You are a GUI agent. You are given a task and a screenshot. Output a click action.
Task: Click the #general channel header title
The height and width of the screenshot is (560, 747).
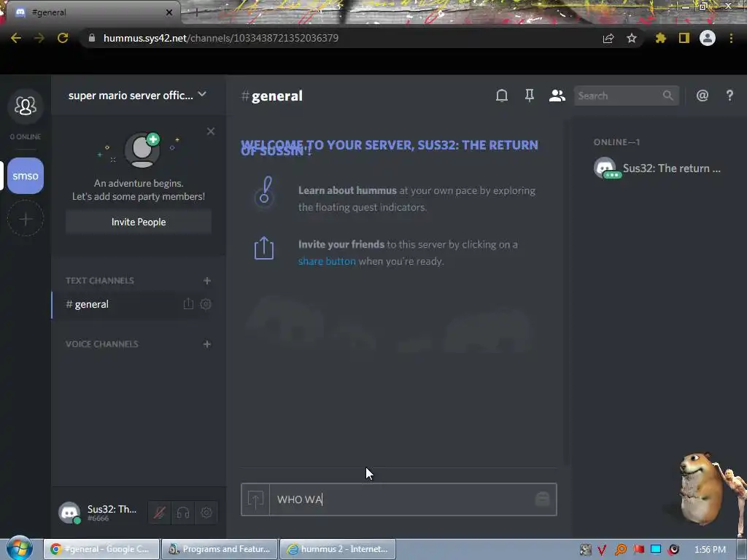[x=272, y=96]
